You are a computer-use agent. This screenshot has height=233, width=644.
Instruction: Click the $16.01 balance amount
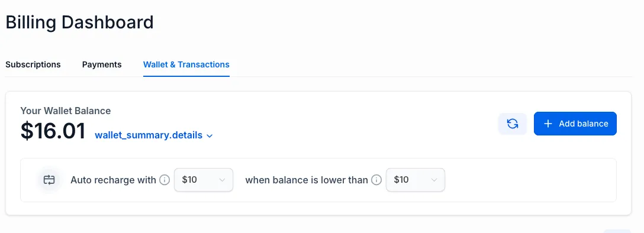tap(53, 131)
